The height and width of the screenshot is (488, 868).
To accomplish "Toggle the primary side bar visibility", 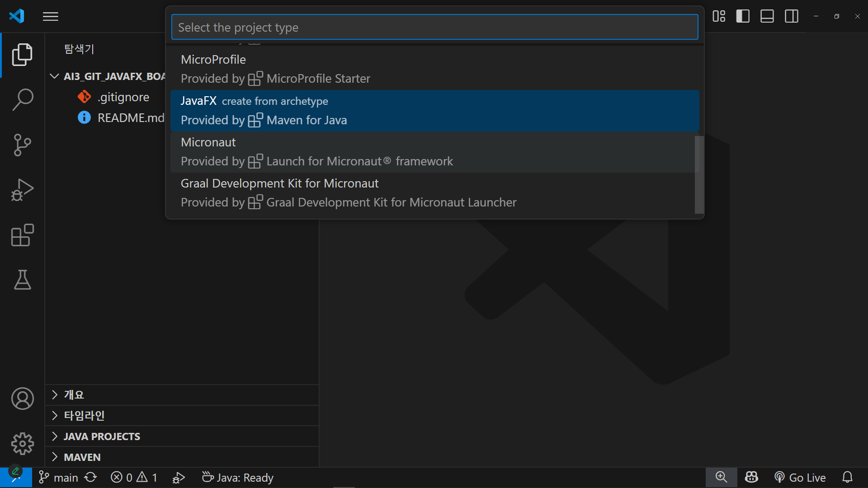I will point(743,16).
